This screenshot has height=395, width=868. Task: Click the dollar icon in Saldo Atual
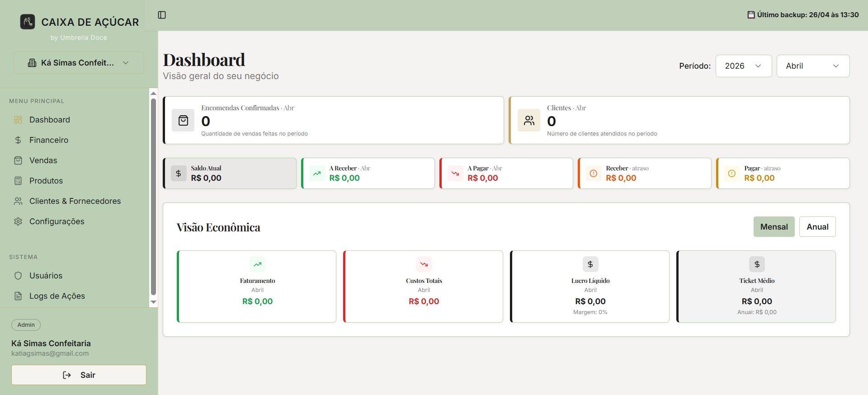pos(179,173)
